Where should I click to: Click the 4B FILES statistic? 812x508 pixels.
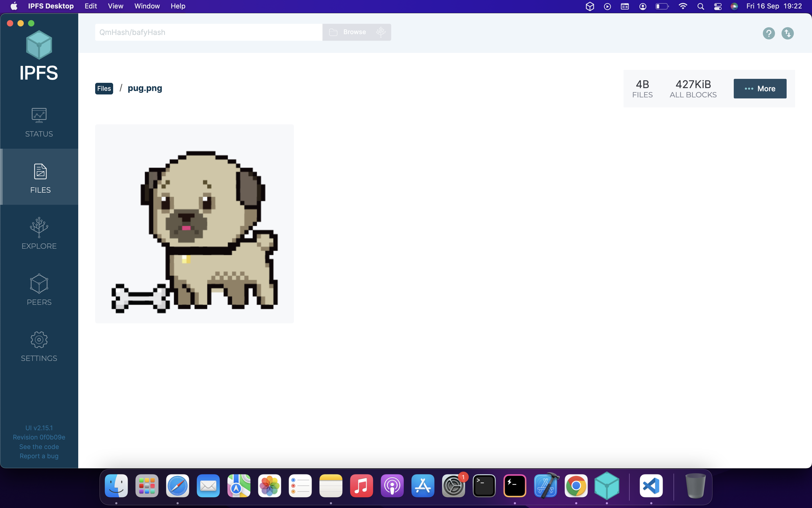coord(642,89)
